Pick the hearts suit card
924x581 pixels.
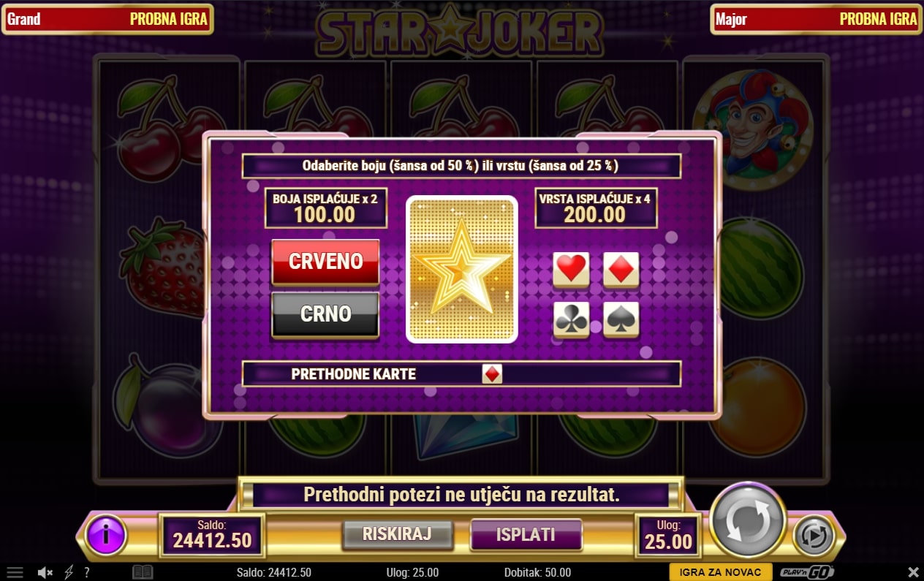point(571,270)
